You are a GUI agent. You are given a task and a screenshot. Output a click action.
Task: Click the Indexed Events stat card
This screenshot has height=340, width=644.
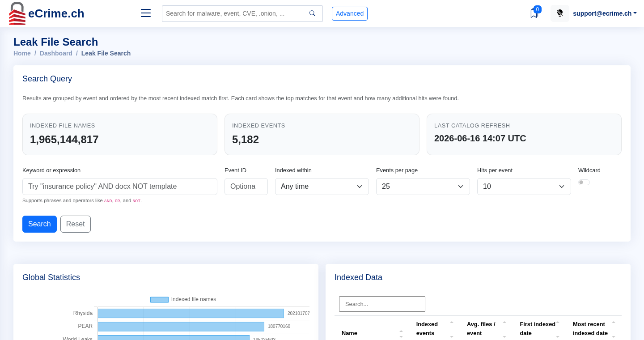[x=322, y=134]
